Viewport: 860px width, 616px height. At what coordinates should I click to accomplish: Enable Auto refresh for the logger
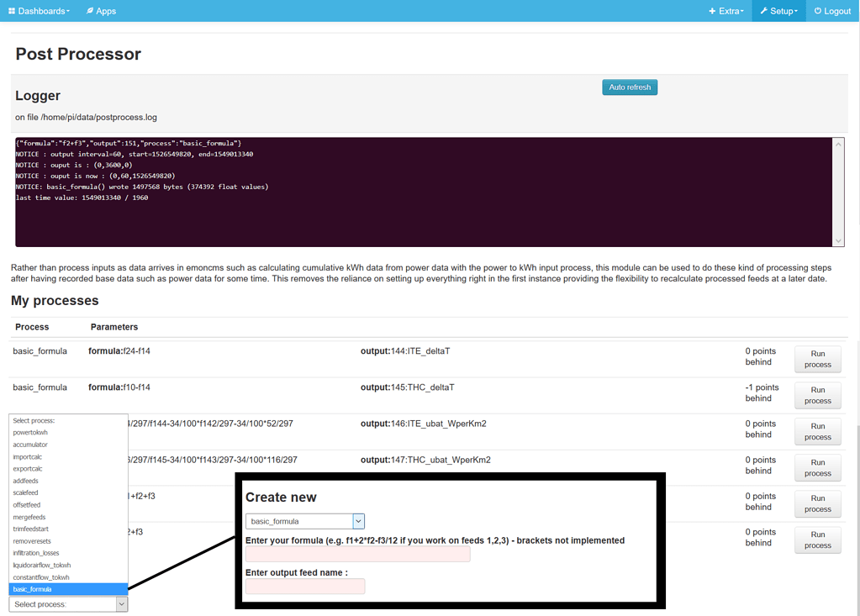tap(629, 87)
